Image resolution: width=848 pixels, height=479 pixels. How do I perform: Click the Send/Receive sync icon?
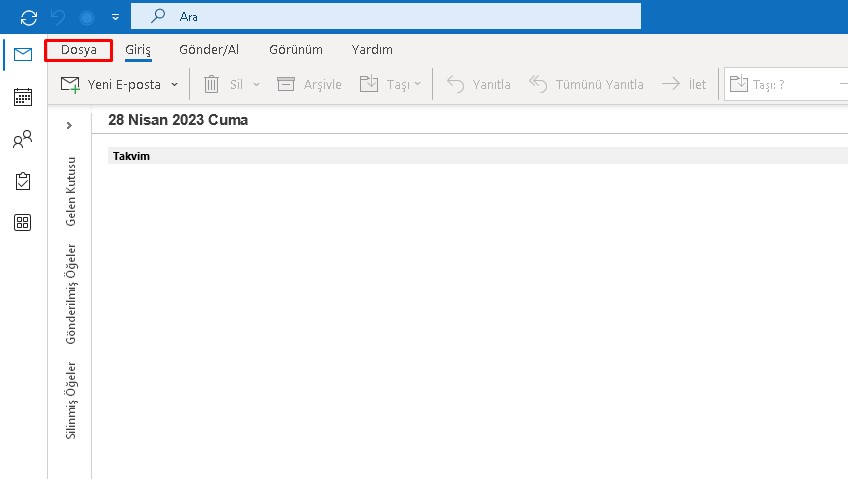[x=29, y=17]
